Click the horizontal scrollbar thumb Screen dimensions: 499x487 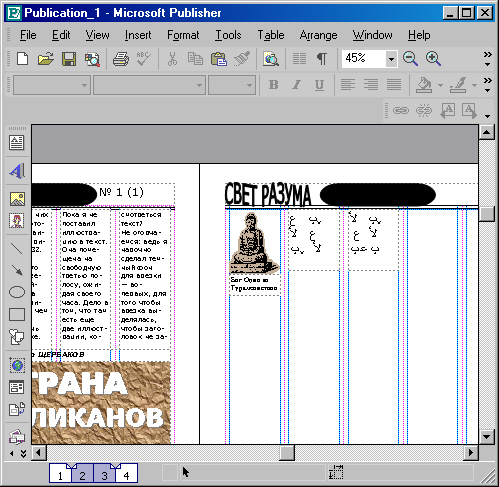[x=287, y=453]
